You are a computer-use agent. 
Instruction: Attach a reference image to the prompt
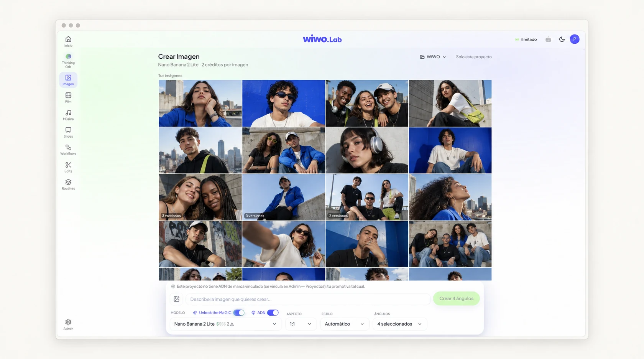coord(177,299)
